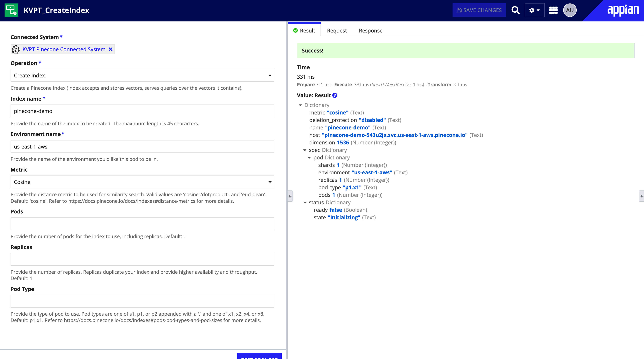Click the Prepare/Execute/Transform timing breakdown
The width and height of the screenshot is (644, 359).
(x=382, y=85)
